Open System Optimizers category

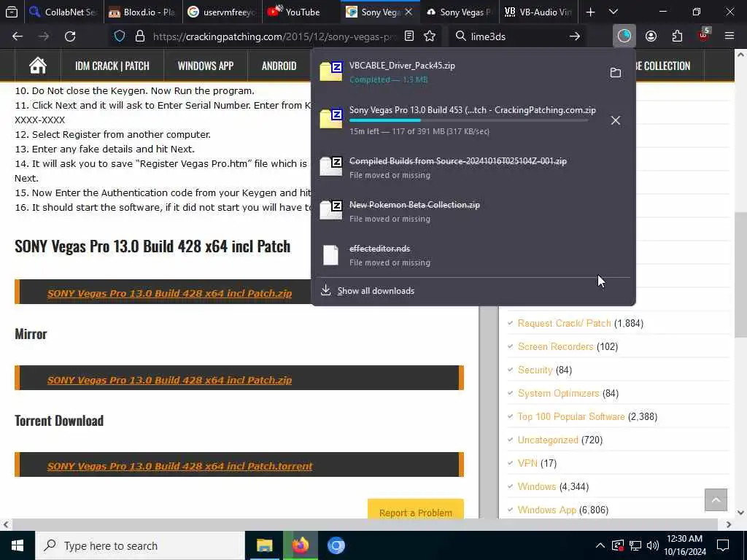pyautogui.click(x=558, y=393)
